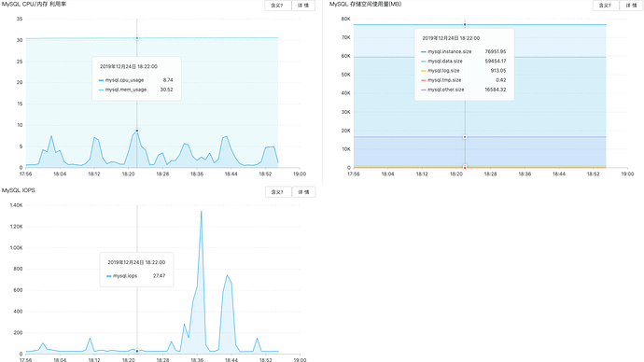644x362 pixels.
Task: Open 详情 for the MySQL IOPS chart
Action: 303,192
